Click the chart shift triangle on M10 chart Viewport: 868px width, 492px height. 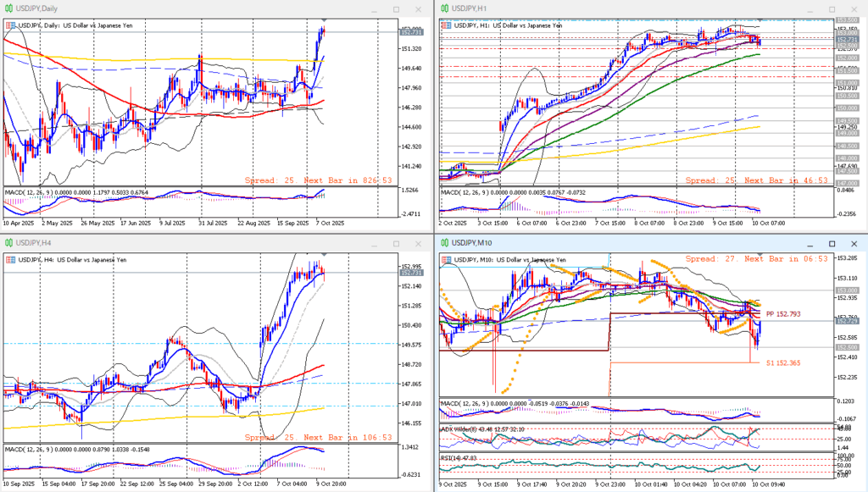[x=759, y=254]
